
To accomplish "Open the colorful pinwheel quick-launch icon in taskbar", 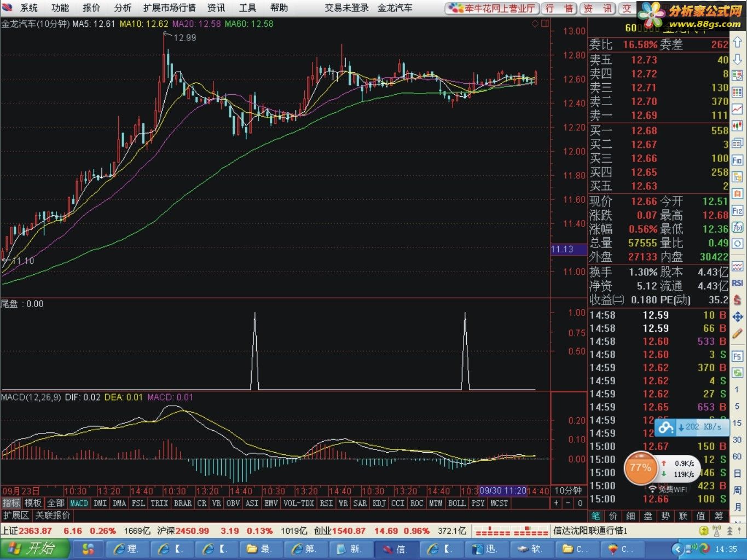I will point(88,549).
